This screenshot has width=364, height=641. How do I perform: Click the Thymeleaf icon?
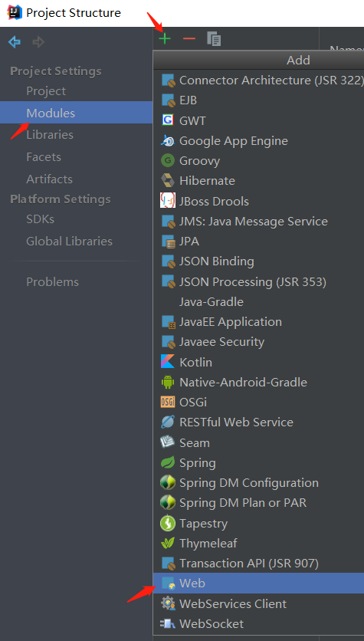[168, 544]
